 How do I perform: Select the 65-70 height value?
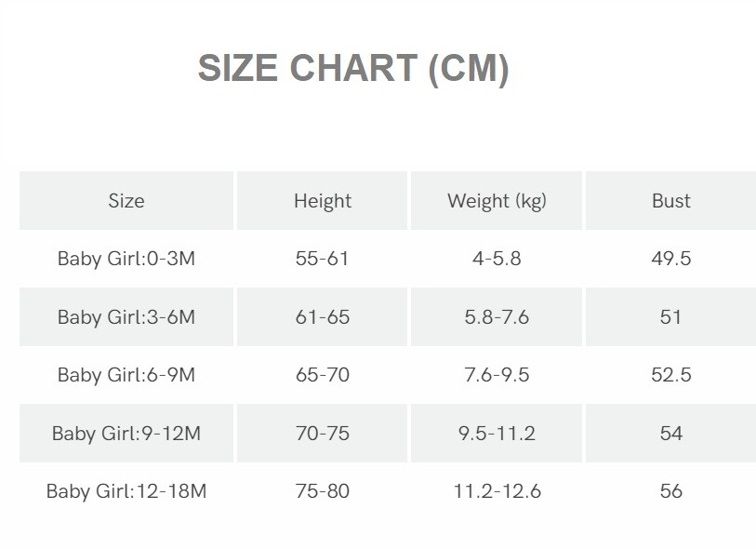tap(323, 375)
